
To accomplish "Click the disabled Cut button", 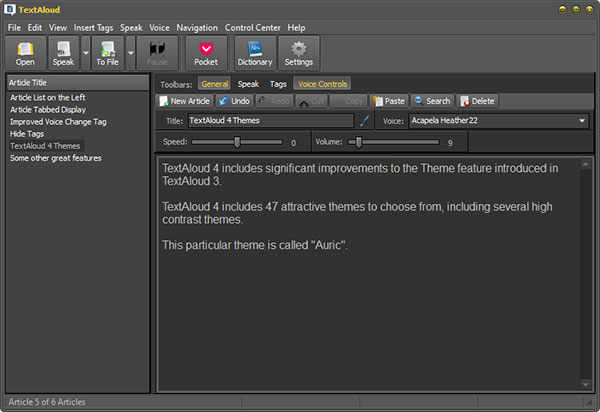I will (311, 101).
